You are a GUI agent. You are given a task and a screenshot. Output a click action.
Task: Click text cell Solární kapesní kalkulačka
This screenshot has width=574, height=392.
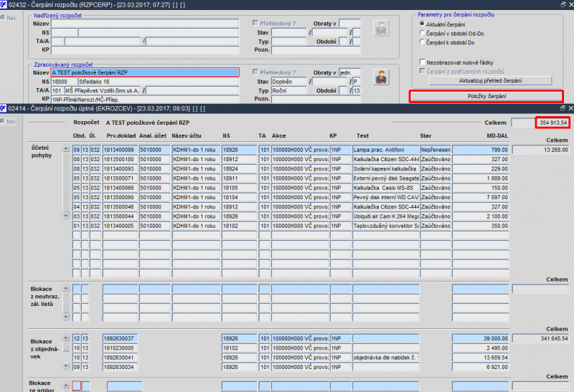tap(386, 168)
